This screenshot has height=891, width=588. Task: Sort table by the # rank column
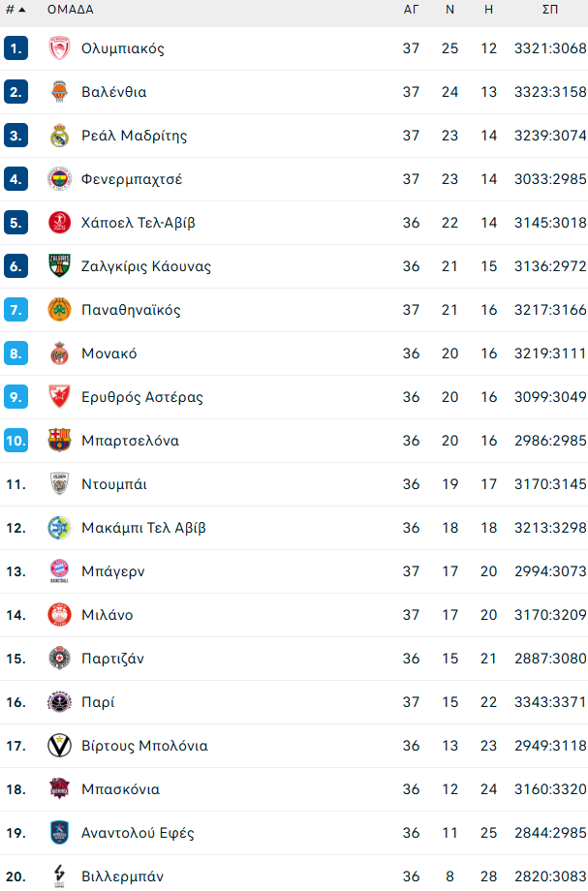(x=15, y=10)
